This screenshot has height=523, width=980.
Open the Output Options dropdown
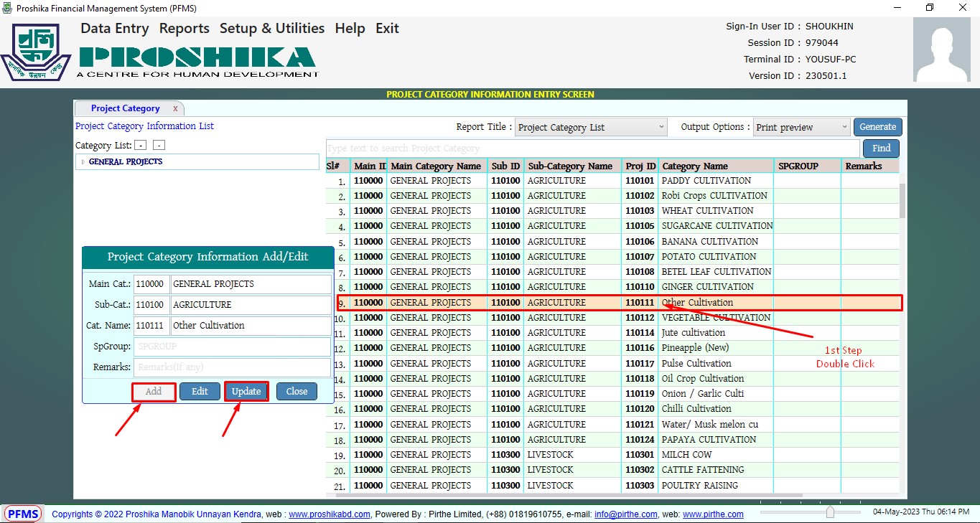pyautogui.click(x=802, y=127)
